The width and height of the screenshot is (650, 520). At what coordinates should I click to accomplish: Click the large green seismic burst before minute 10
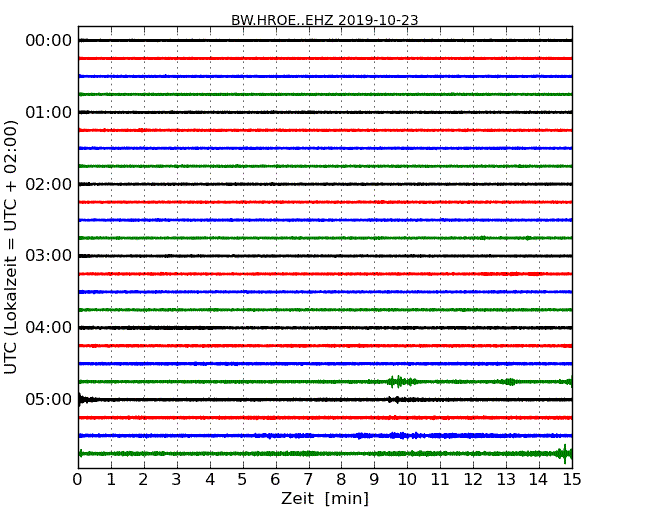coord(401,381)
